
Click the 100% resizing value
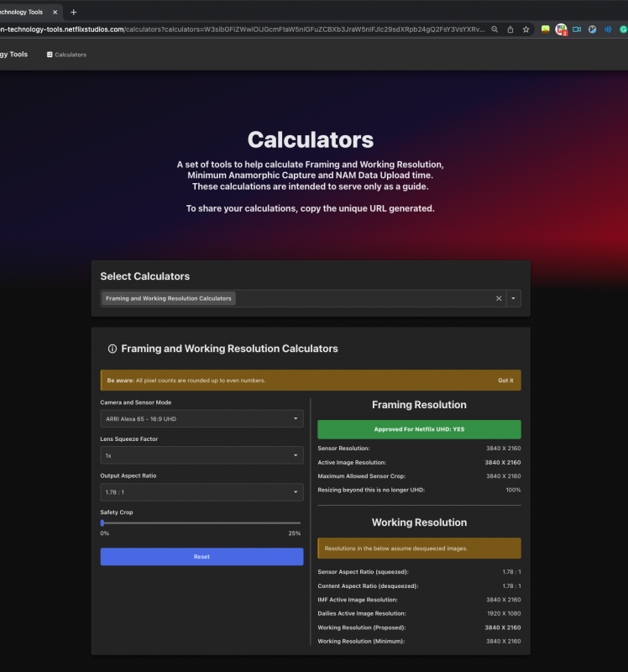pos(513,490)
